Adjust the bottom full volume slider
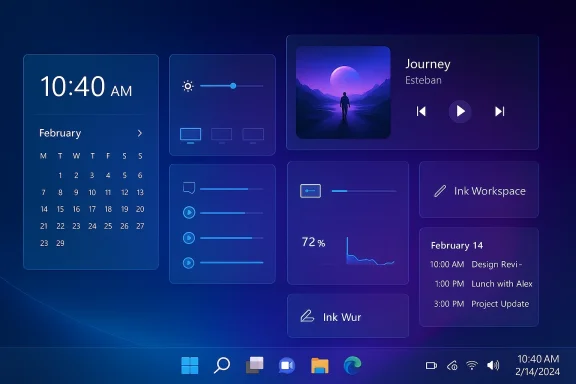Screen dimensions: 576x384 232,262
